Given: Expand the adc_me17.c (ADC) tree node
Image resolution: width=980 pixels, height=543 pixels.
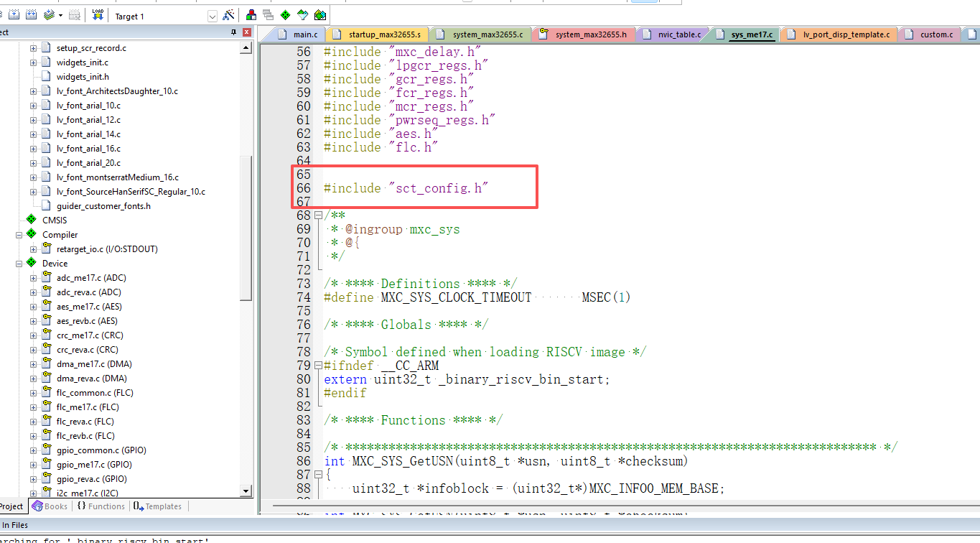Looking at the screenshot, I should 33,278.
